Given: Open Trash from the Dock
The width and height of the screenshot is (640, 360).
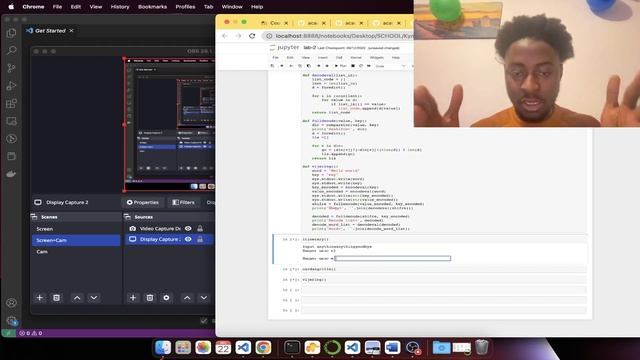Looking at the screenshot, I should click(482, 347).
